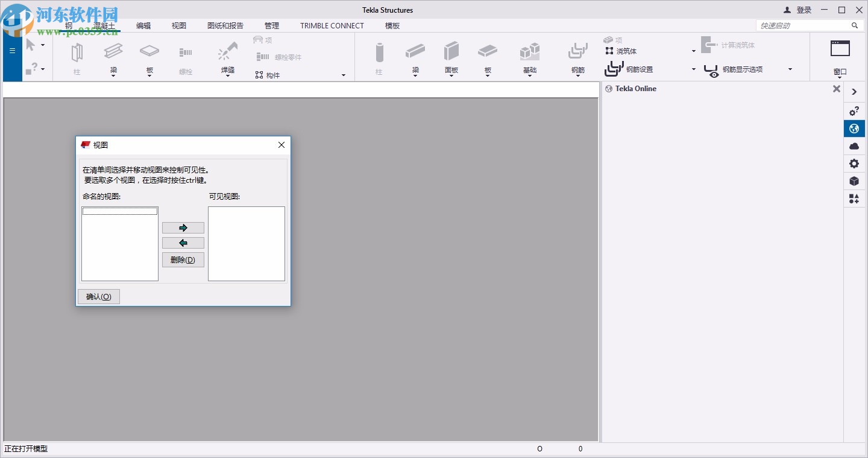Open the cloud side pane icon
This screenshot has width=868, height=458.
pyautogui.click(x=854, y=146)
